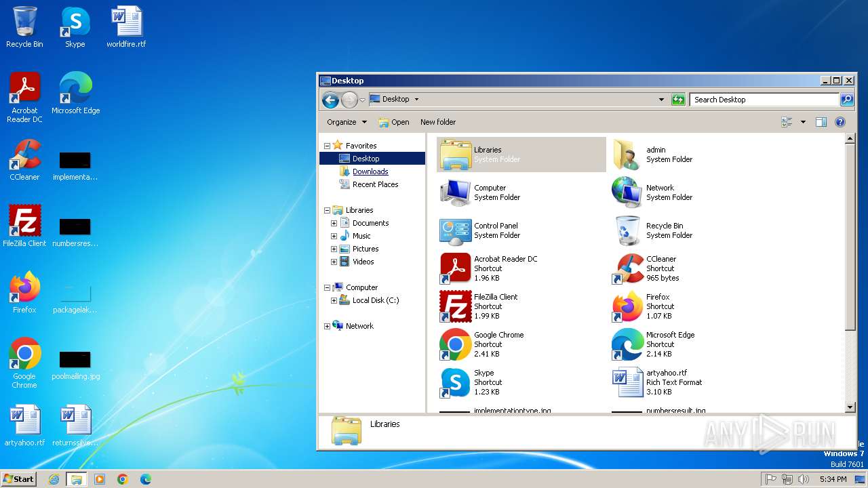This screenshot has height=488, width=868.
Task: Open Recycle Bin on the desktop
Action: [24, 27]
